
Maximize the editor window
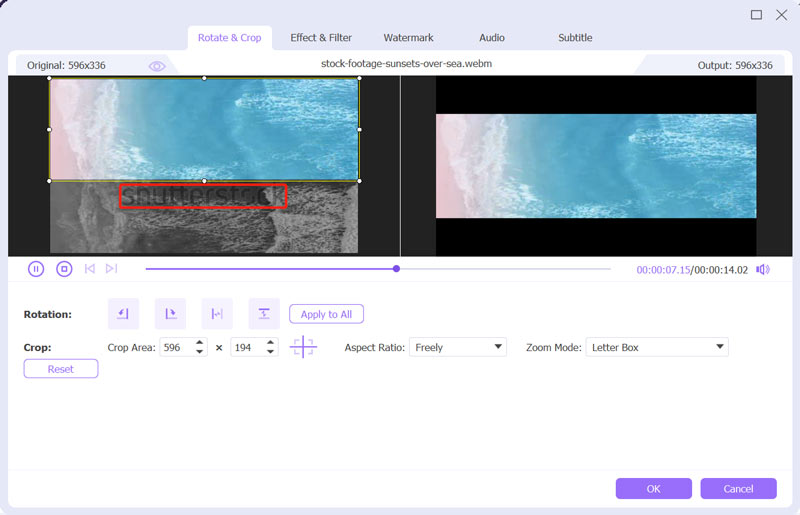click(756, 15)
